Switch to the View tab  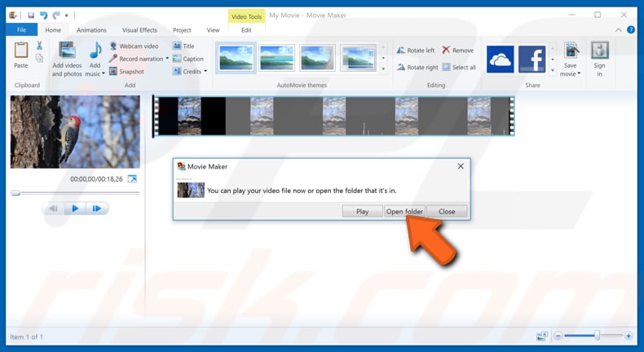(x=213, y=30)
